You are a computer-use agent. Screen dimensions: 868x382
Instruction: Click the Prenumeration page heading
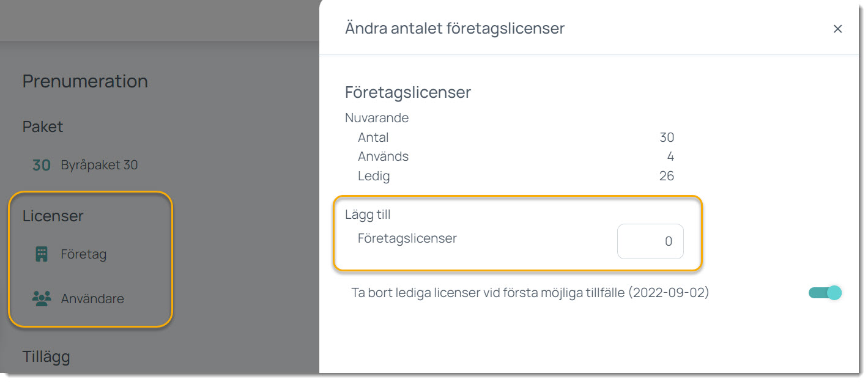[x=85, y=81]
